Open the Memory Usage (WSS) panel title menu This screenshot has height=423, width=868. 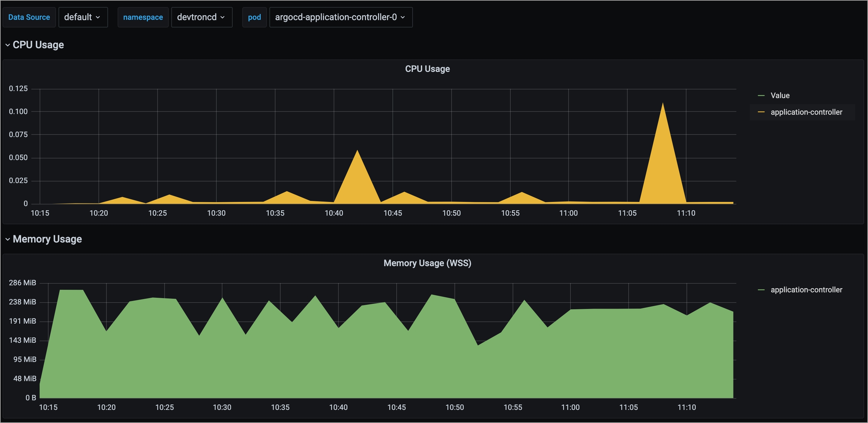point(427,263)
